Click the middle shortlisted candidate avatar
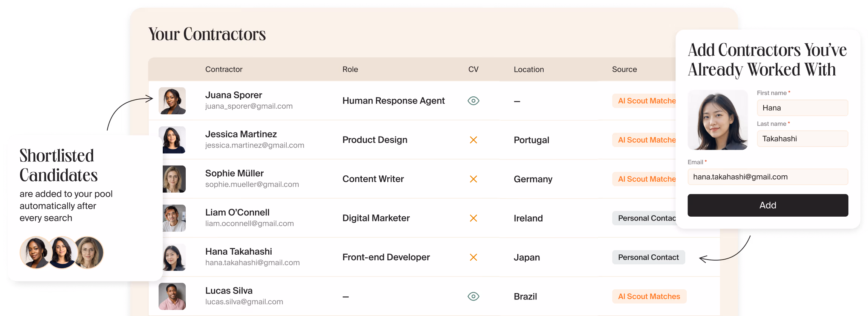Screen dimensions: 868x316 (61, 252)
